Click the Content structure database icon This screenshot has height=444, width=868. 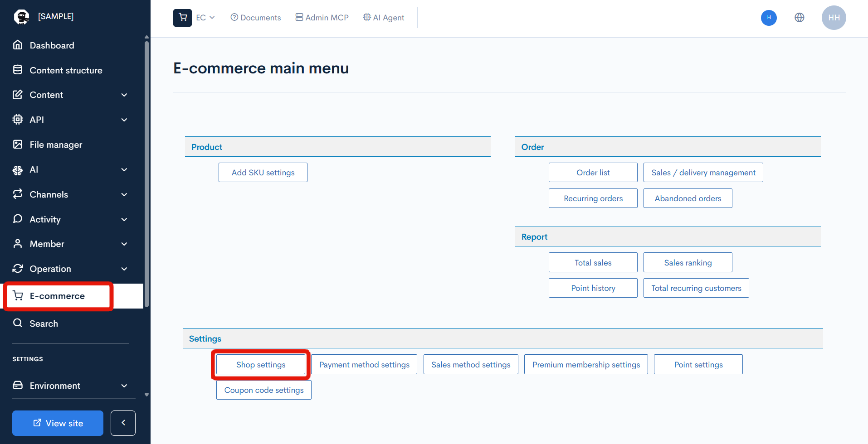pos(18,70)
